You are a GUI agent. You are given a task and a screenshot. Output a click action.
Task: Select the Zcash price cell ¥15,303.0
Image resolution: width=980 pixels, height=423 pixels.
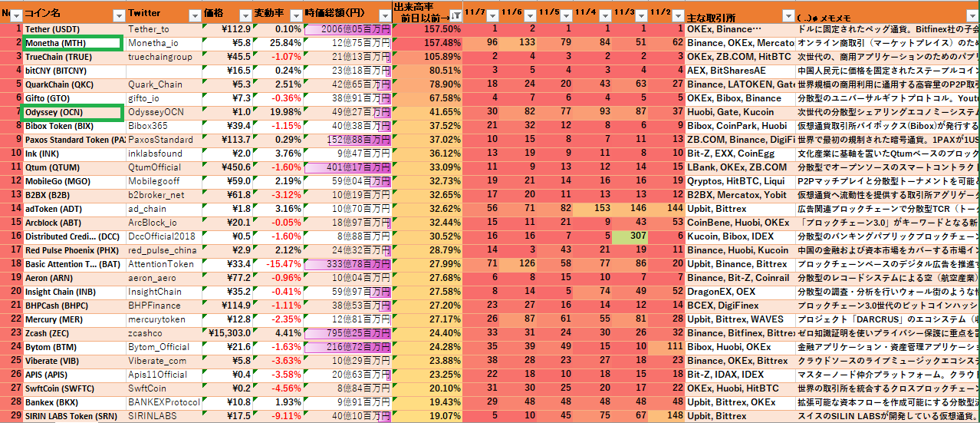click(x=227, y=333)
